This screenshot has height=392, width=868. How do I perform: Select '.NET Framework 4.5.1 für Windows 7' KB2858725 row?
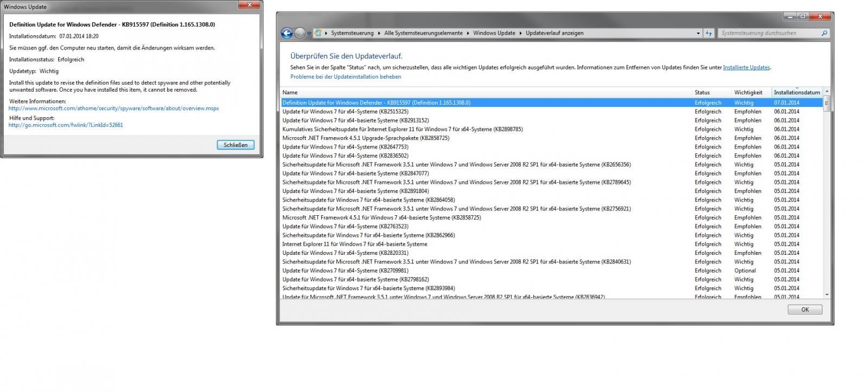tap(552, 217)
